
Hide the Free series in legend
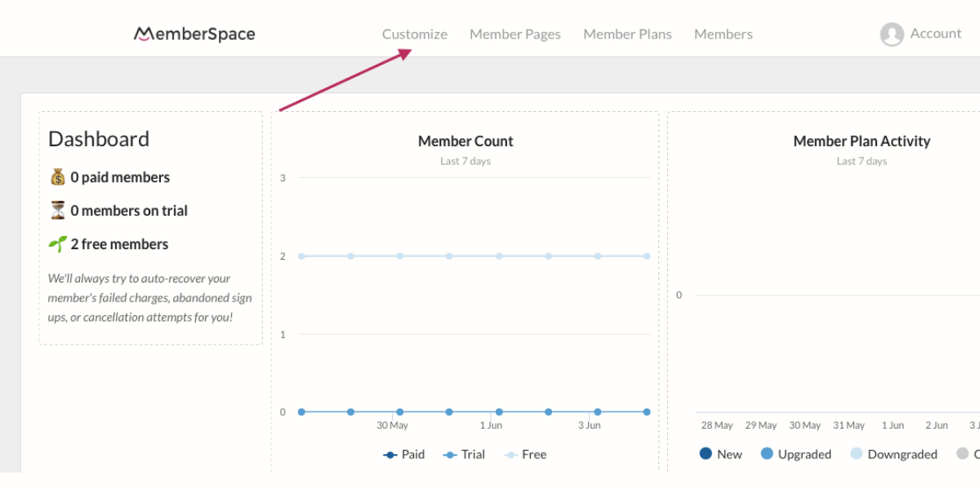pos(525,455)
